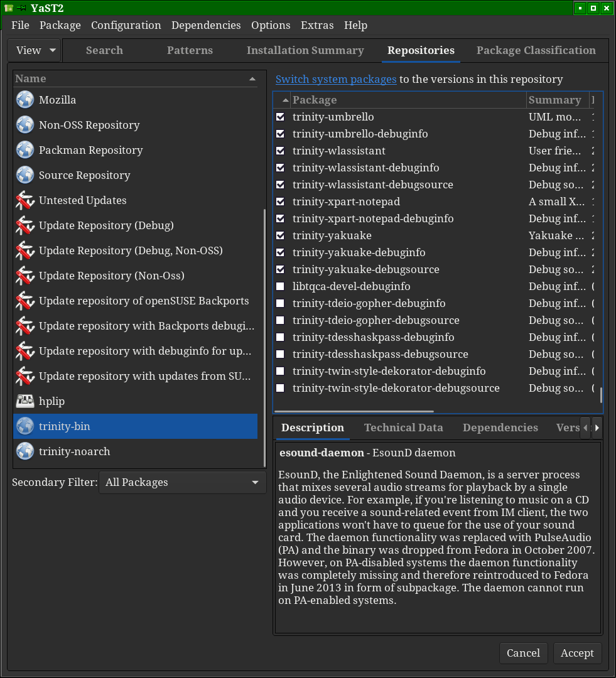Image resolution: width=616 pixels, height=678 pixels.
Task: Click the 'debuginfo for up...' repository icon
Action: point(25,351)
